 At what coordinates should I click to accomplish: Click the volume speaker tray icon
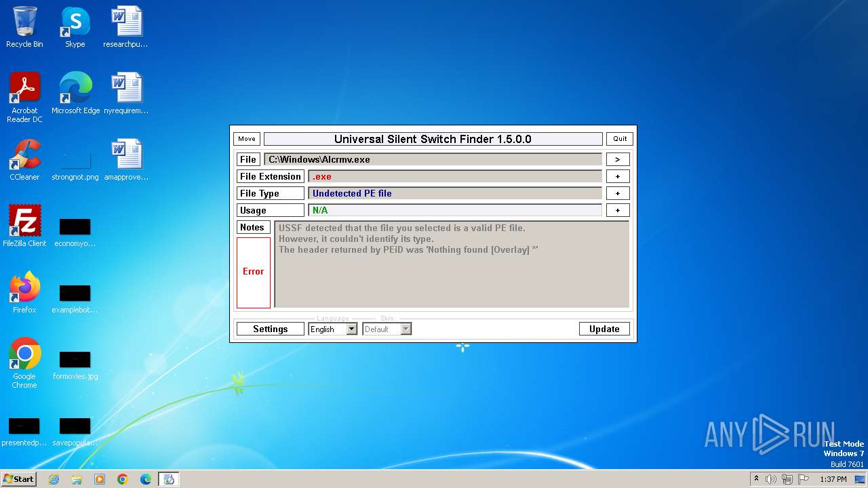771,479
